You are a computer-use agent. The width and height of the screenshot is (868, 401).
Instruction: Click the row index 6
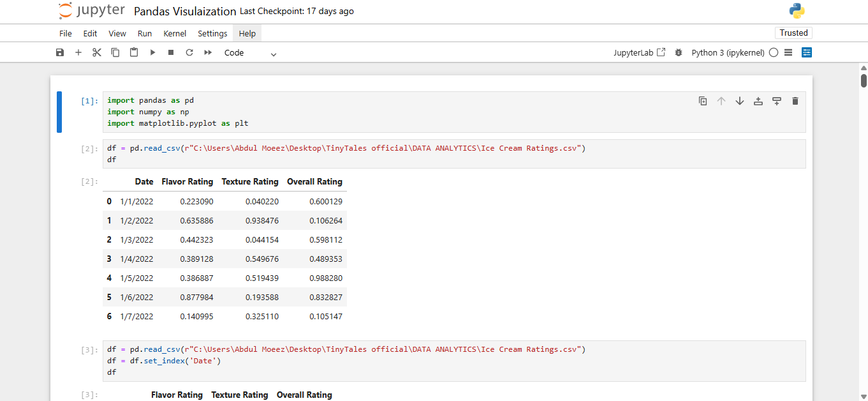click(109, 316)
